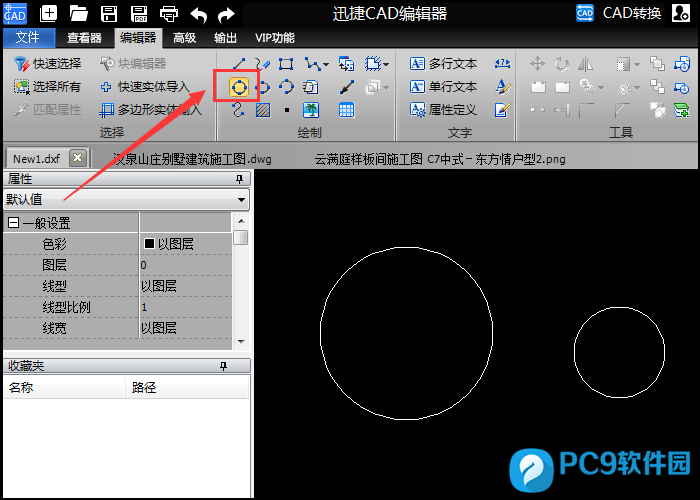Pin the 属性 panel
Screen dimensions: 700x500
pyautogui.click(x=240, y=179)
